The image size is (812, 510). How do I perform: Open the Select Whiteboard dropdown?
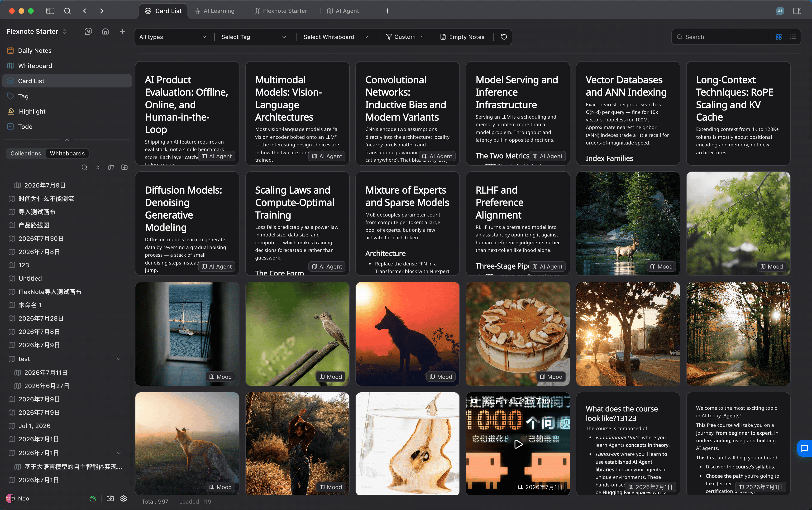(336, 37)
